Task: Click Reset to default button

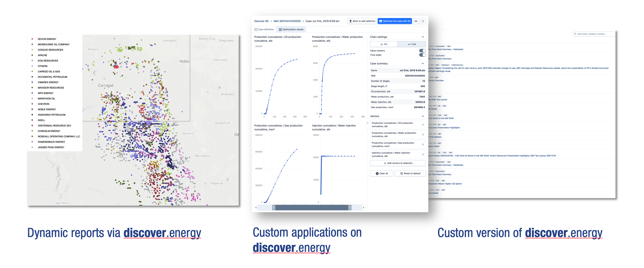Action: tap(410, 173)
